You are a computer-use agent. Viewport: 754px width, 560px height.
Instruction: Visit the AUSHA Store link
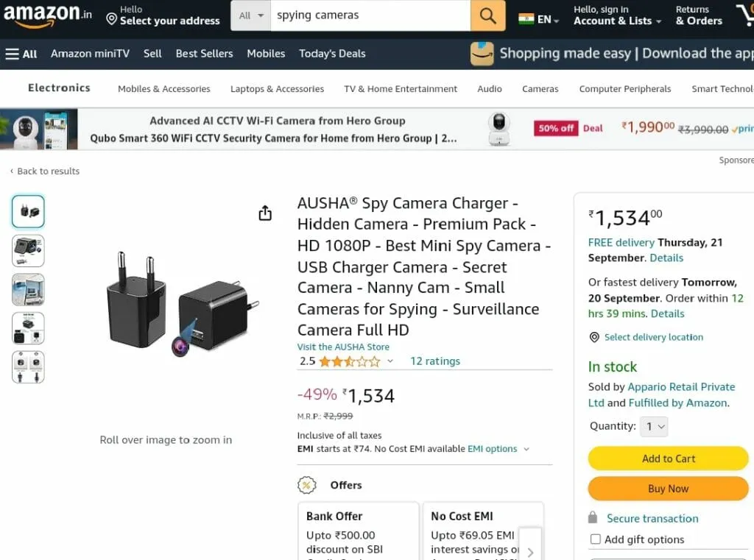pyautogui.click(x=343, y=347)
